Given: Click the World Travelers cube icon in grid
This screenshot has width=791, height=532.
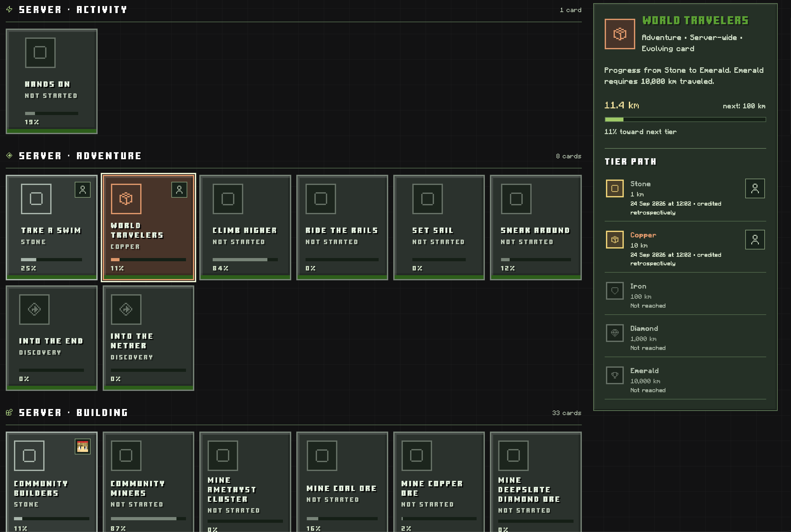Looking at the screenshot, I should click(x=126, y=199).
